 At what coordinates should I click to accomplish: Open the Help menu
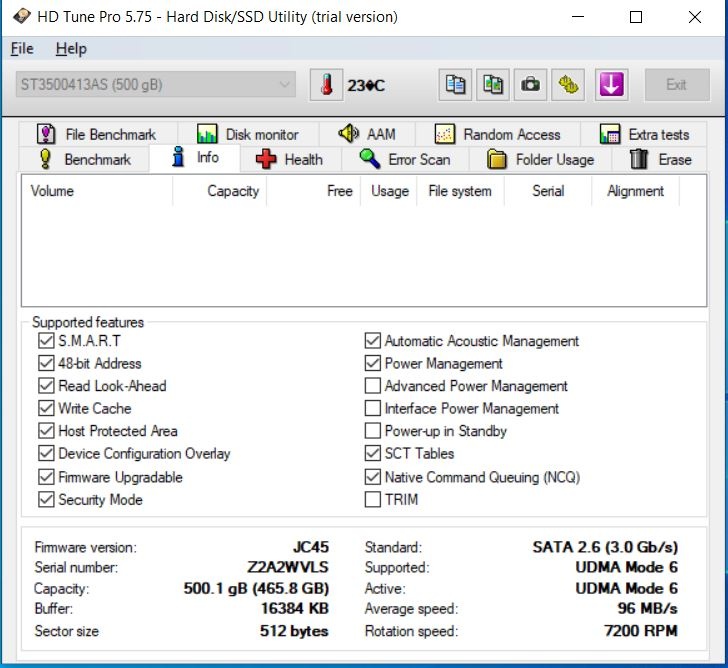[x=71, y=49]
